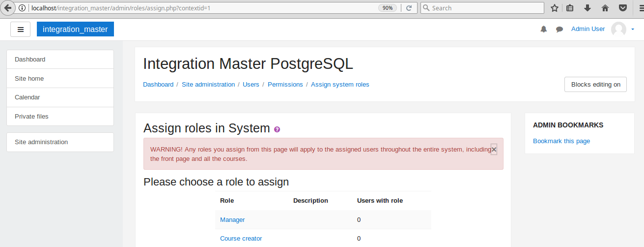The width and height of the screenshot is (644, 247).
Task: Open the browser downloads arrow icon
Action: [x=588, y=8]
